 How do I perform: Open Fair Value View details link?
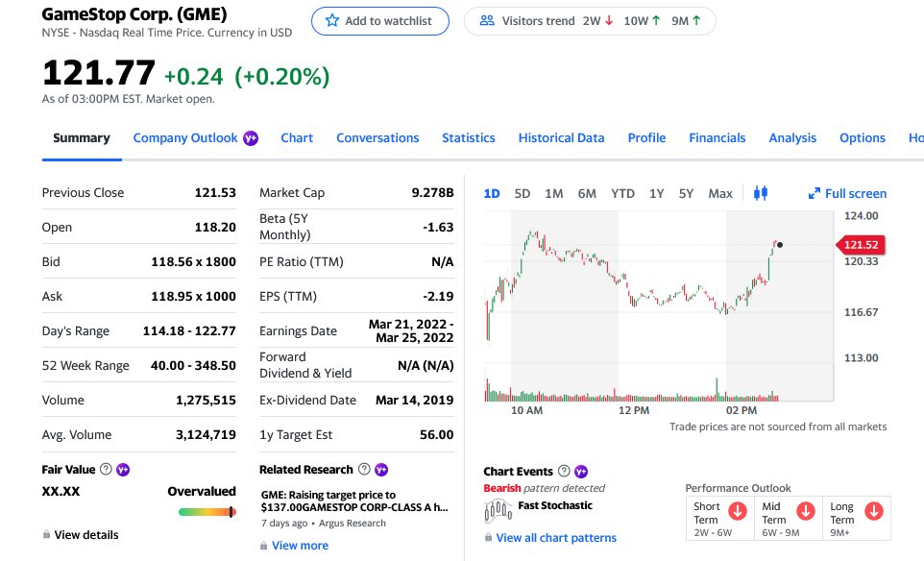[86, 534]
